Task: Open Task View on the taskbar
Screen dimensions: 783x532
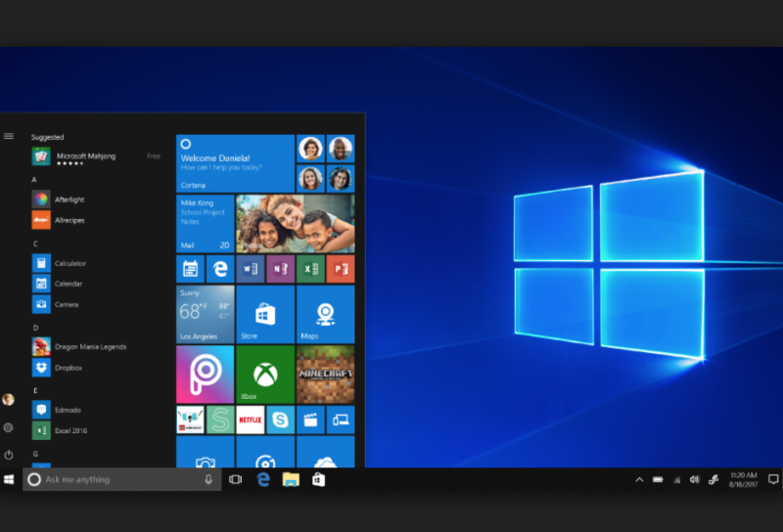Action: coord(235,479)
